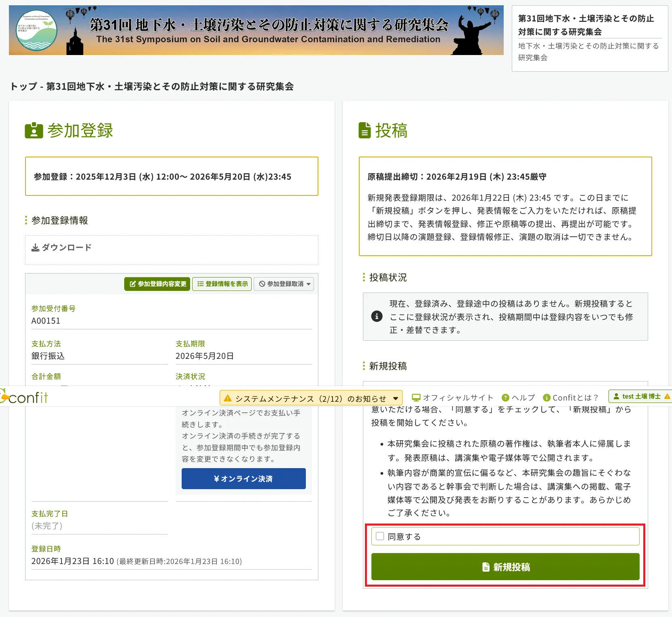Screen dimensions: 672x617
Task: Check the 同意する checkbox
Action: (380, 536)
